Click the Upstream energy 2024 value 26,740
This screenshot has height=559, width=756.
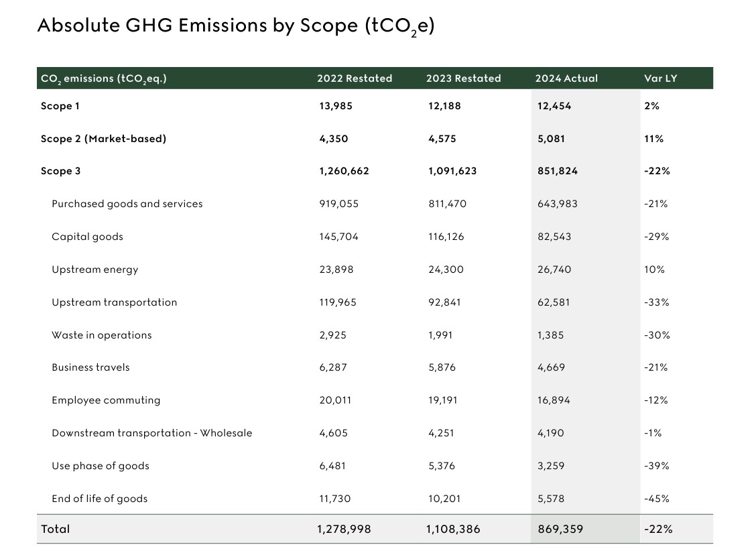pos(554,269)
